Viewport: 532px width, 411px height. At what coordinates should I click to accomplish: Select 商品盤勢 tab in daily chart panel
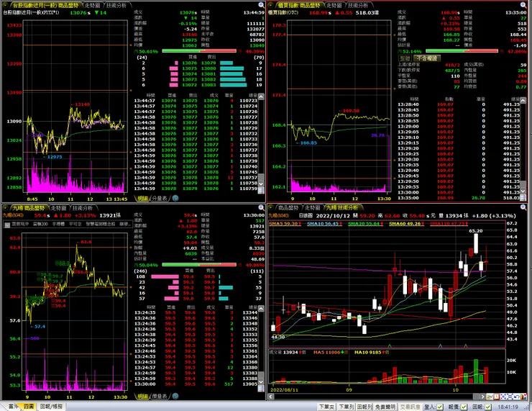point(288,207)
